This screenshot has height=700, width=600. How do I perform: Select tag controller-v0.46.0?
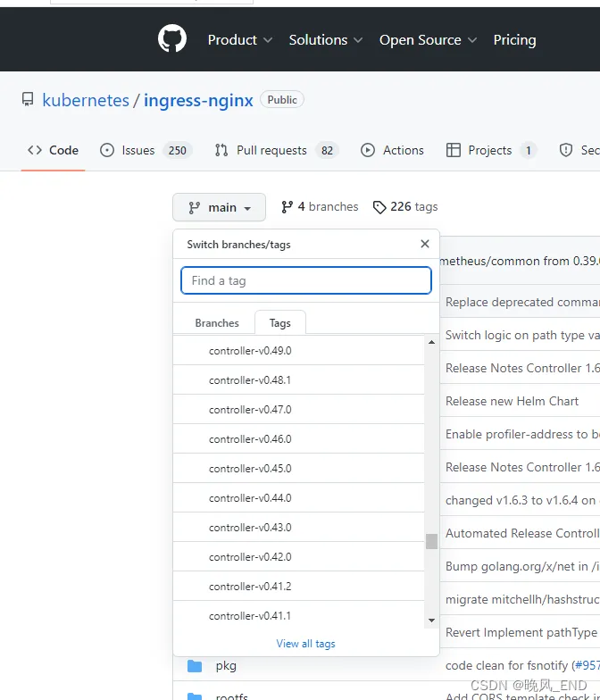click(298, 439)
